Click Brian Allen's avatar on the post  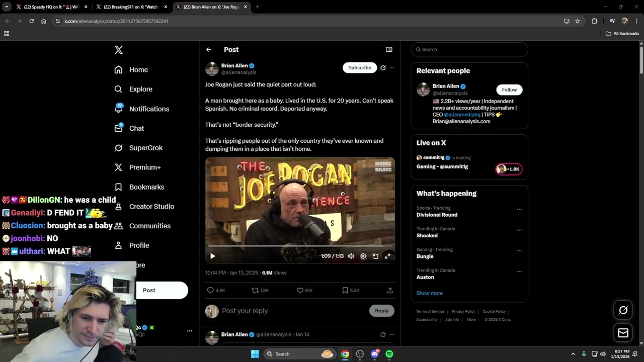(212, 69)
